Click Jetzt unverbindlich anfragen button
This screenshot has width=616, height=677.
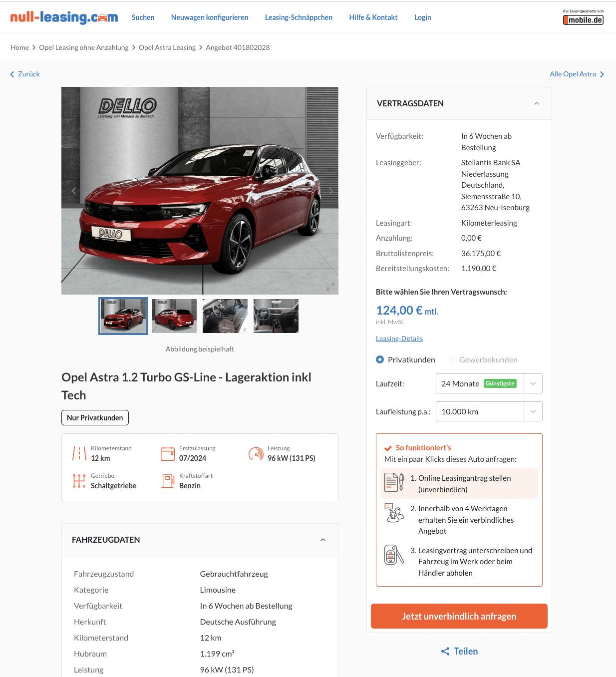tap(459, 616)
